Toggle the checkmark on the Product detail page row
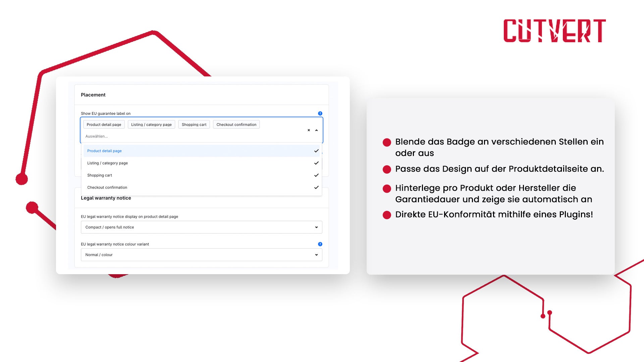This screenshot has height=362, width=644. (x=316, y=151)
